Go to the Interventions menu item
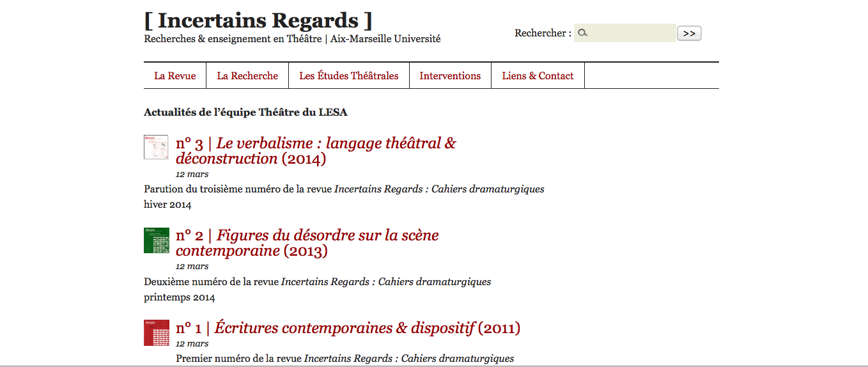868x367 pixels. click(x=450, y=75)
